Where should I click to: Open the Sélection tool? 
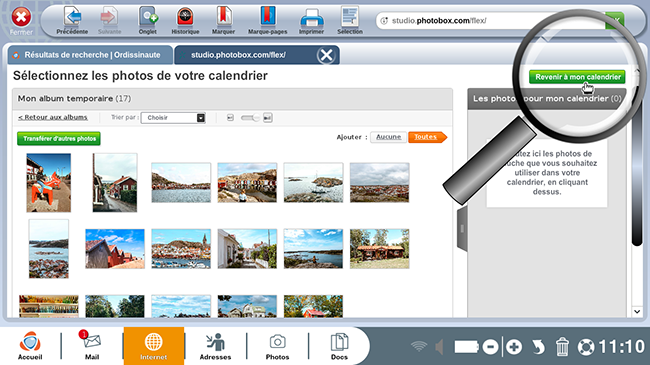click(x=350, y=20)
